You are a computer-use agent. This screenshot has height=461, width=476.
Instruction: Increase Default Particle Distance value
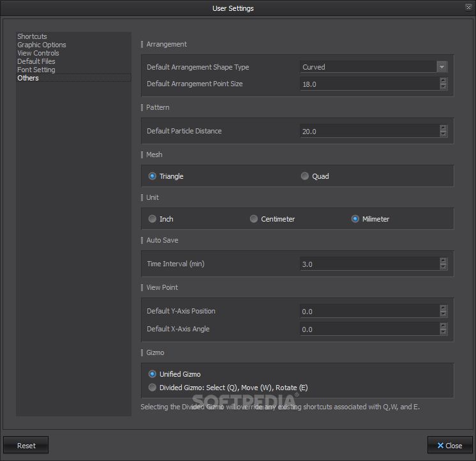tap(443, 128)
